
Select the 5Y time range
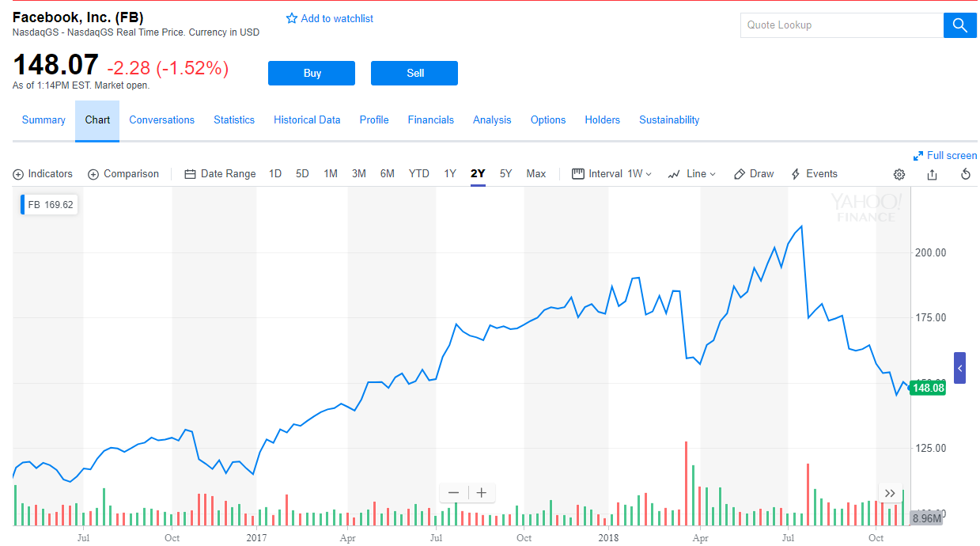505,173
